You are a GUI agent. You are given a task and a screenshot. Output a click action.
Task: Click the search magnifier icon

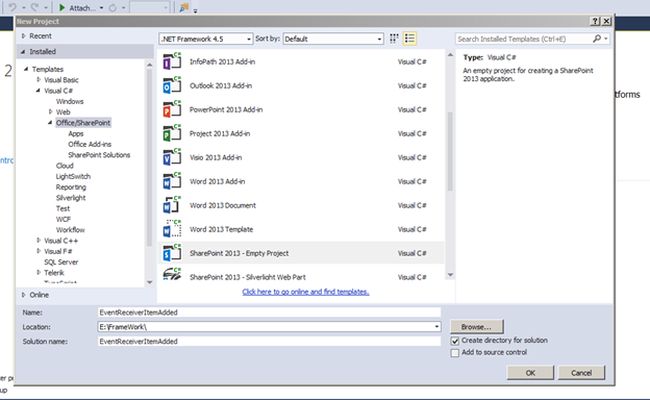[x=597, y=39]
